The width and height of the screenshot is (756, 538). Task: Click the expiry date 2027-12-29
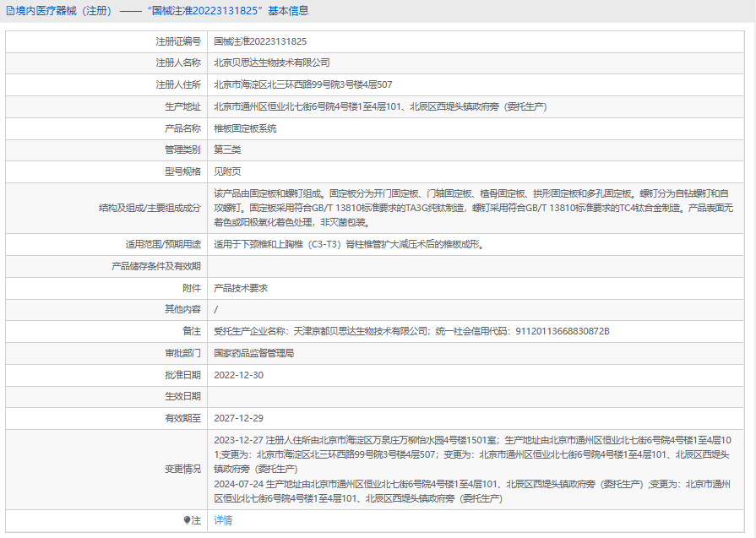[239, 418]
